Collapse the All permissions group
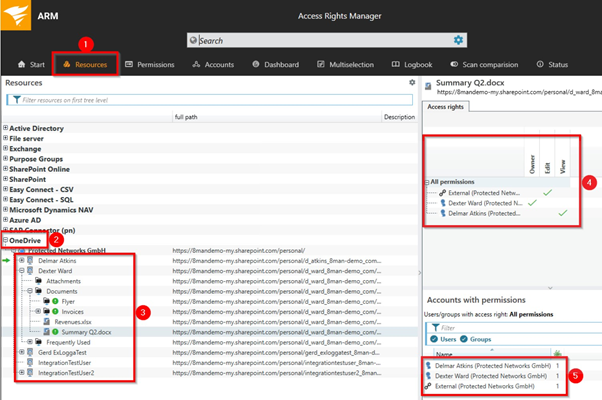This screenshot has height=400, width=602. [x=427, y=182]
